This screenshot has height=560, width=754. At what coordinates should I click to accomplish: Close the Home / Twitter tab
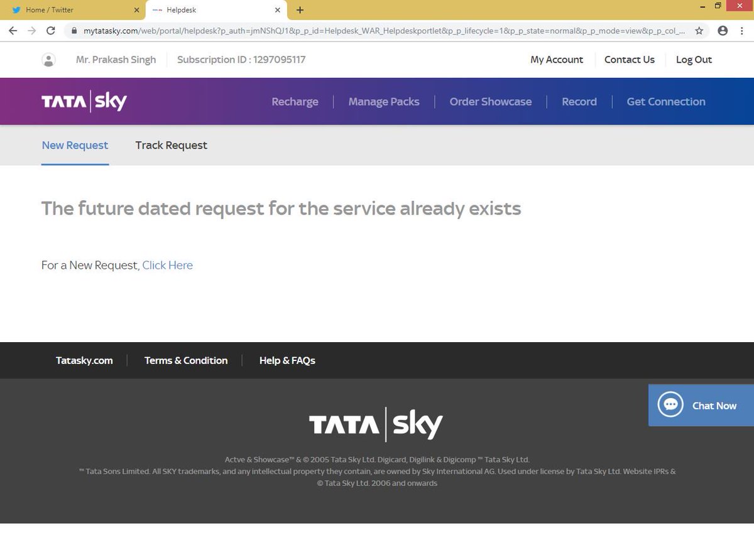pos(137,10)
